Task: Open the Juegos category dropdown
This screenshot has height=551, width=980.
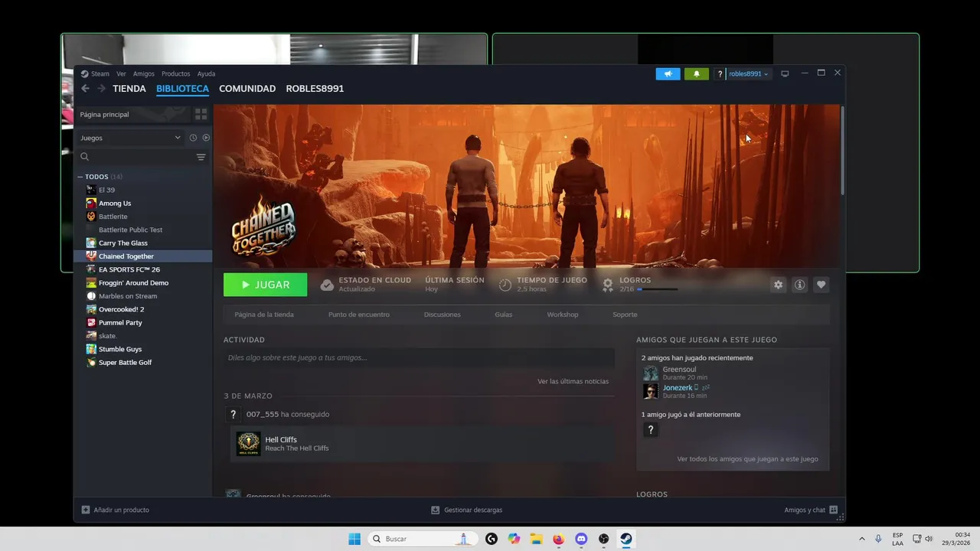Action: (x=131, y=138)
